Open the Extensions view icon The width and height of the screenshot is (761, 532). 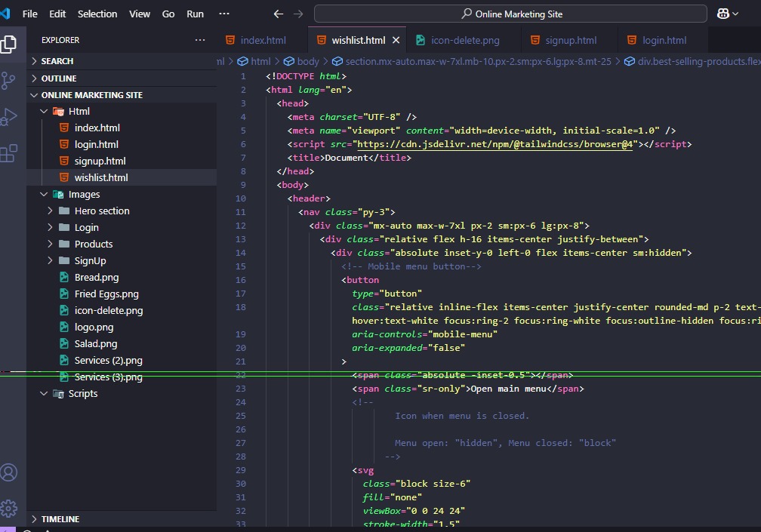coord(8,153)
